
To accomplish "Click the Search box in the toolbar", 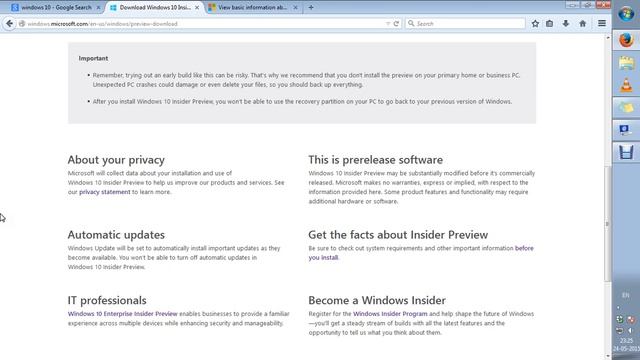I will click(465, 24).
